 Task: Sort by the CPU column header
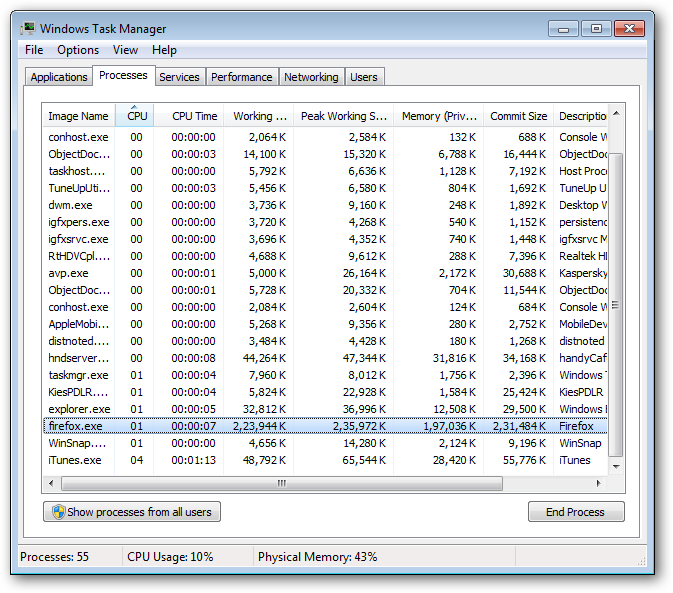click(x=134, y=116)
